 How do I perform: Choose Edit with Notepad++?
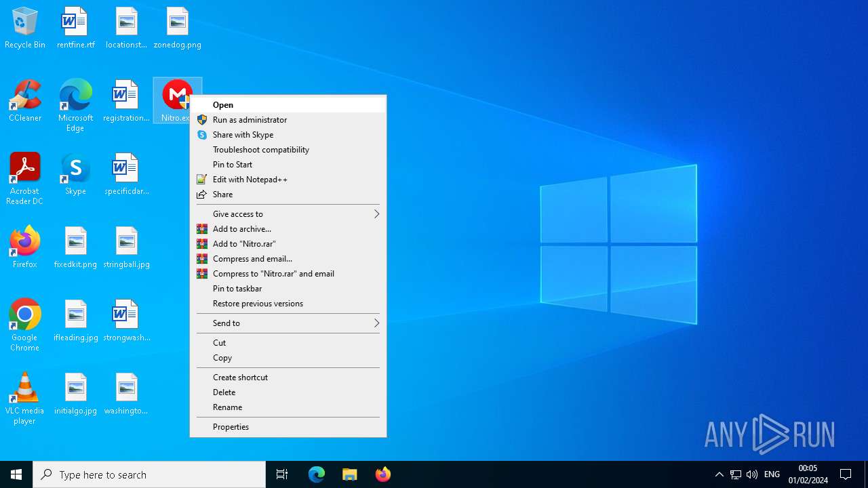click(288, 180)
